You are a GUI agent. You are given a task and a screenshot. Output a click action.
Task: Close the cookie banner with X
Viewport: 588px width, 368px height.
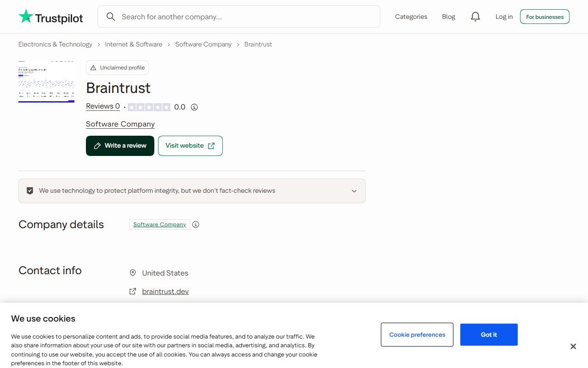[573, 346]
